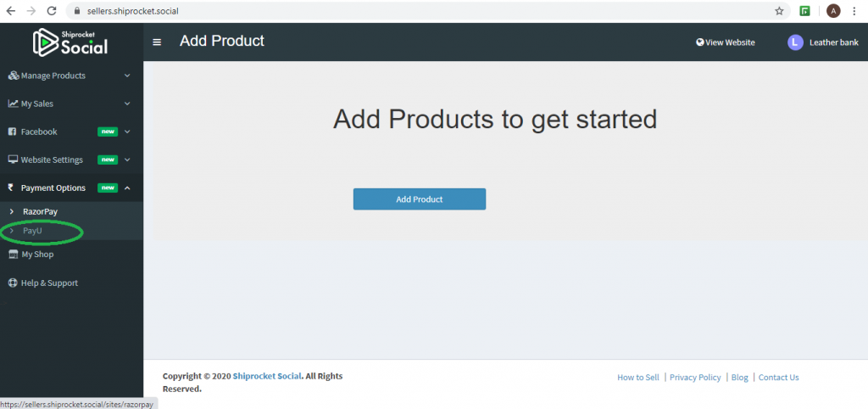Expand the Manage Products chevron
The image size is (868, 409).
[x=127, y=76]
